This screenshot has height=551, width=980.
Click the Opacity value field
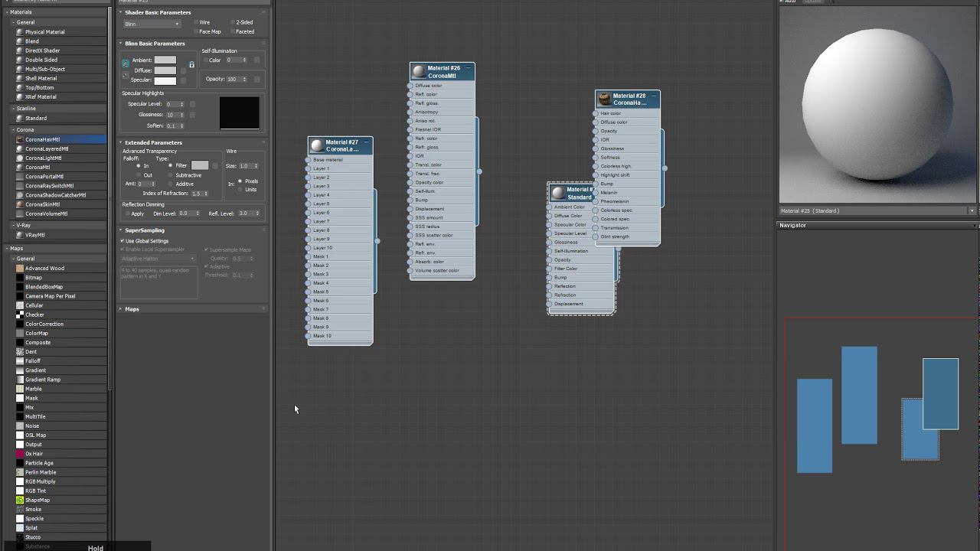point(233,80)
